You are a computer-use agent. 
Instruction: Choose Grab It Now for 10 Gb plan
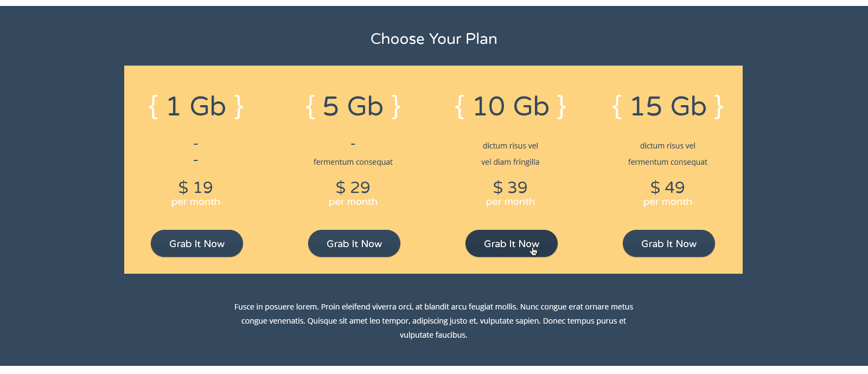click(512, 243)
